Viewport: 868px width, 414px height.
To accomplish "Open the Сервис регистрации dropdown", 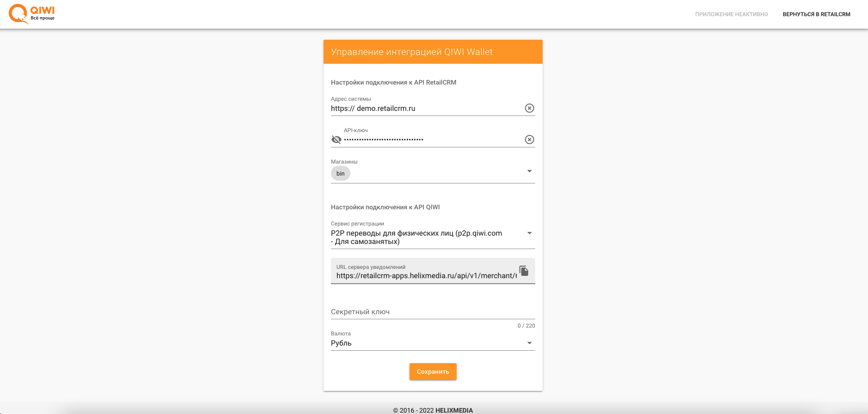I will point(530,233).
